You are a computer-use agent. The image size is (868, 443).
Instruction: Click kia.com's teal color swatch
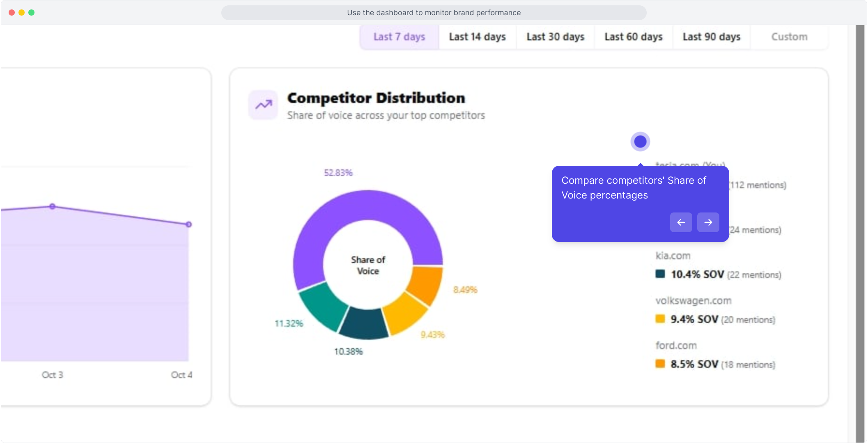tap(660, 274)
